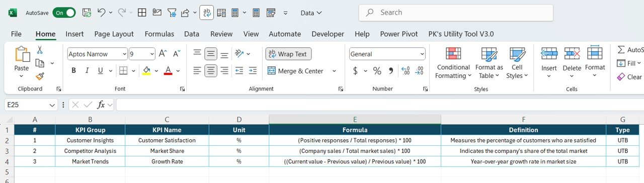Image resolution: width=644 pixels, height=183 pixels.
Task: Click the Format Painter brush icon
Action: click(x=40, y=76)
